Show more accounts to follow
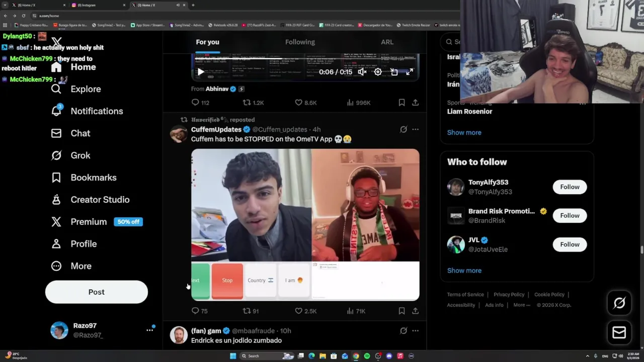The height and width of the screenshot is (362, 644). click(464, 270)
